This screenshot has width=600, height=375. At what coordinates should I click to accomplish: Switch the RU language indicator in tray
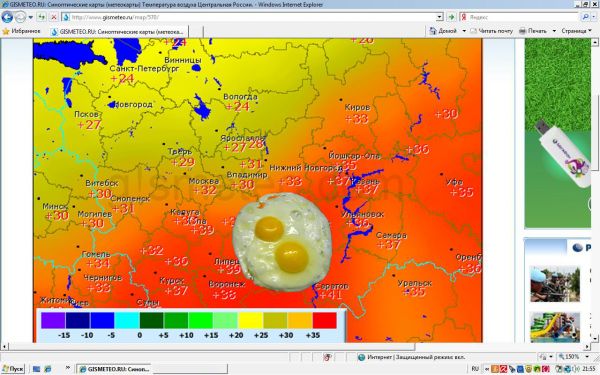click(x=475, y=369)
